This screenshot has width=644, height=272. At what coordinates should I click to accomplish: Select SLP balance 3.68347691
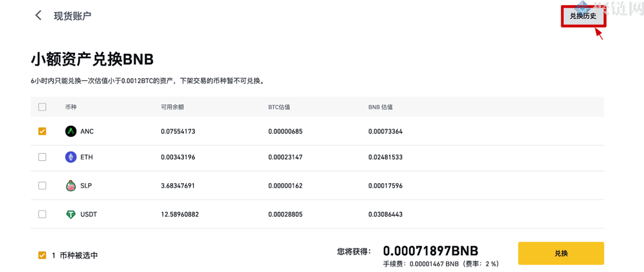(178, 186)
